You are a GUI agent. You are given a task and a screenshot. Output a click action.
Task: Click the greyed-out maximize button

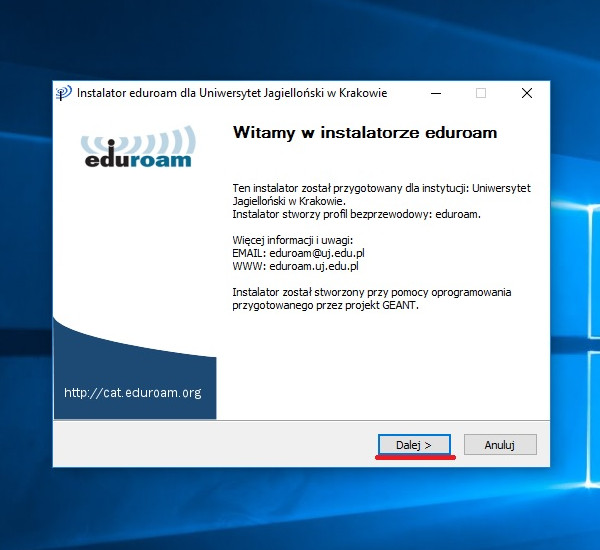[481, 93]
